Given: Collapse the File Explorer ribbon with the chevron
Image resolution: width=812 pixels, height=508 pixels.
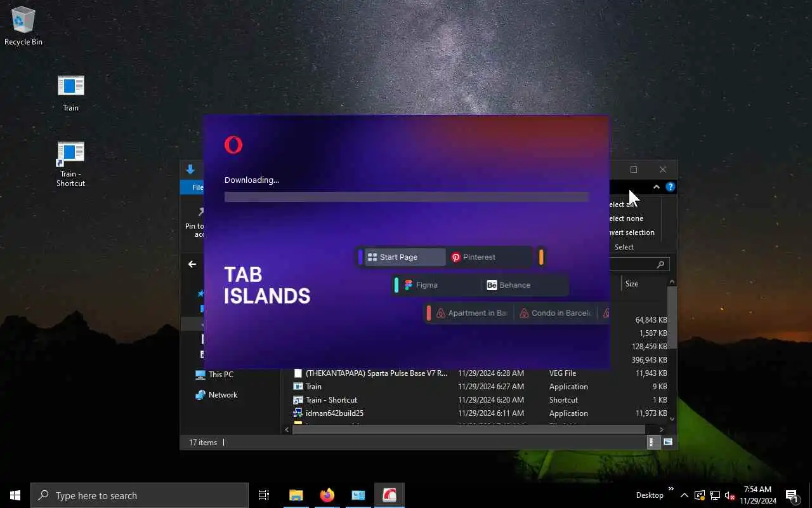Looking at the screenshot, I should tap(656, 187).
